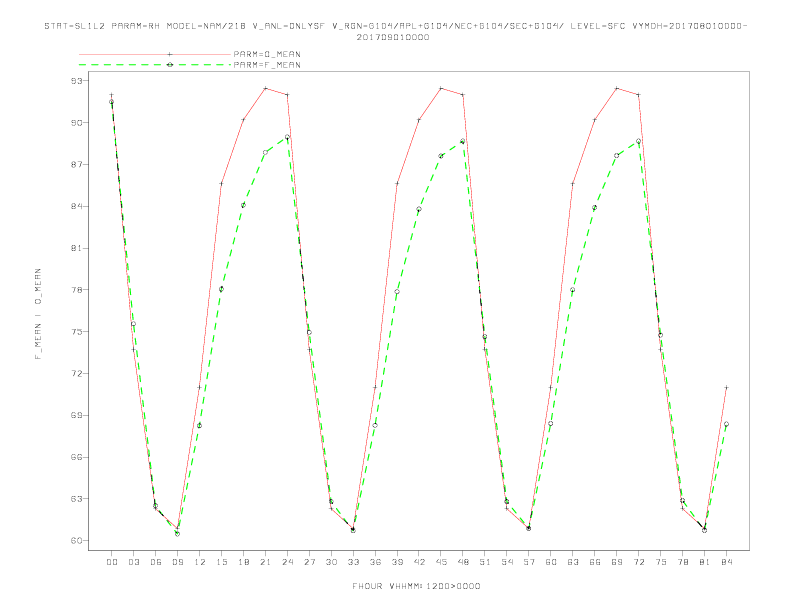Click x-axis tick label 24

[287, 562]
